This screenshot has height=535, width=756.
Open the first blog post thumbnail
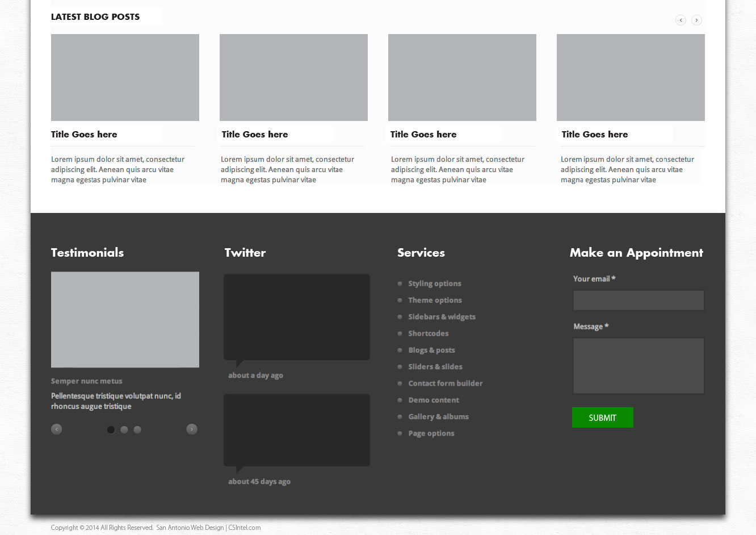pos(125,77)
